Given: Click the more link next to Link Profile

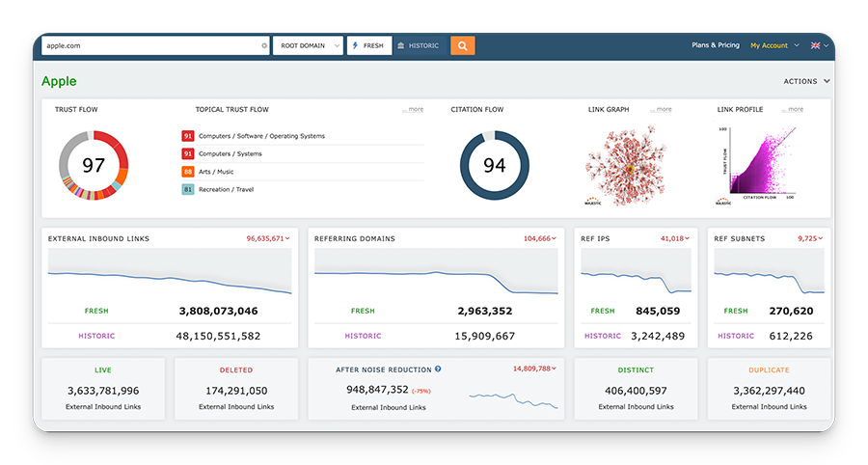Looking at the screenshot, I should pos(793,110).
